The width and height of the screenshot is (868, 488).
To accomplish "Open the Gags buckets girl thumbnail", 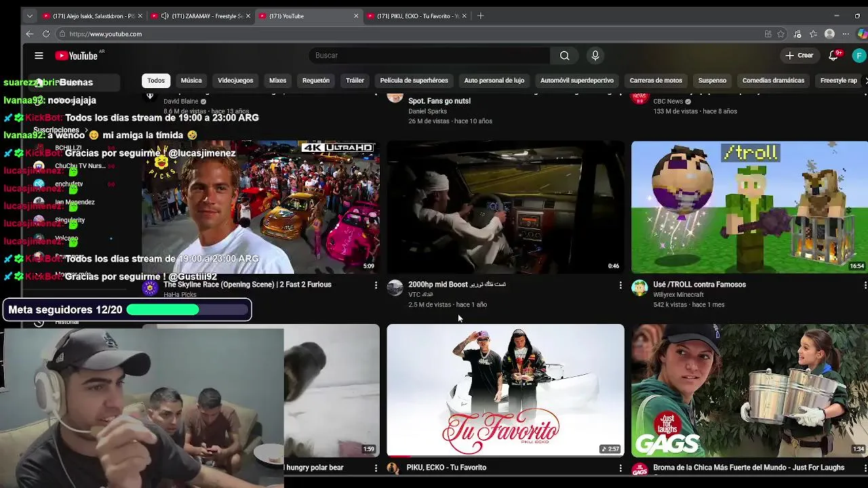I will pyautogui.click(x=749, y=390).
